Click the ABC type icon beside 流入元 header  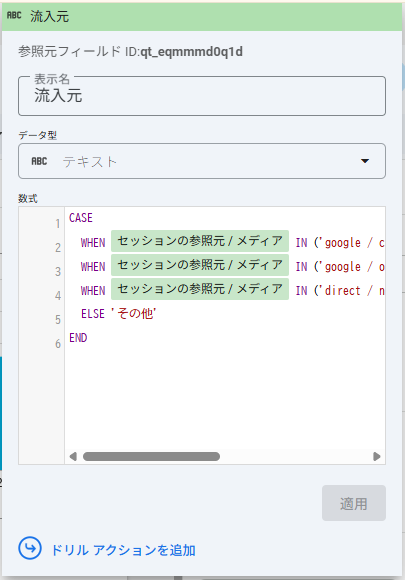tap(14, 16)
